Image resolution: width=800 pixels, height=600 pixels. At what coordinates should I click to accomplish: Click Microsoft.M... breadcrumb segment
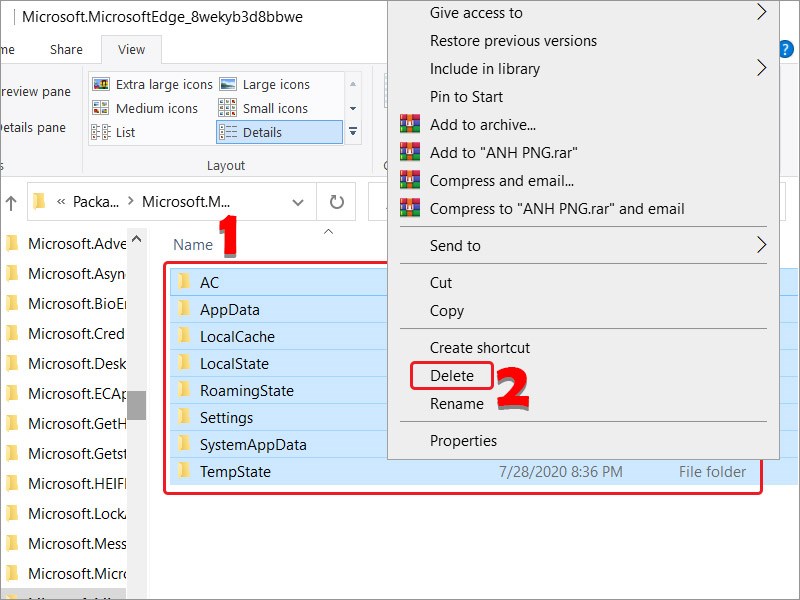(186, 202)
